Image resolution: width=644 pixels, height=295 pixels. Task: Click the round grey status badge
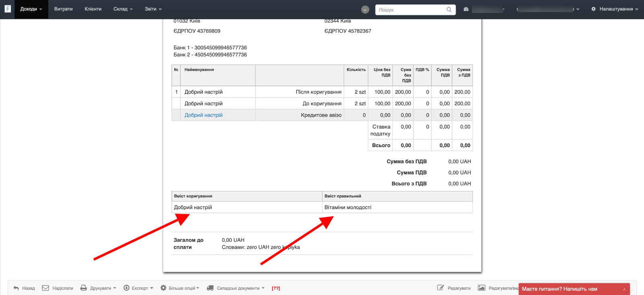[365, 10]
